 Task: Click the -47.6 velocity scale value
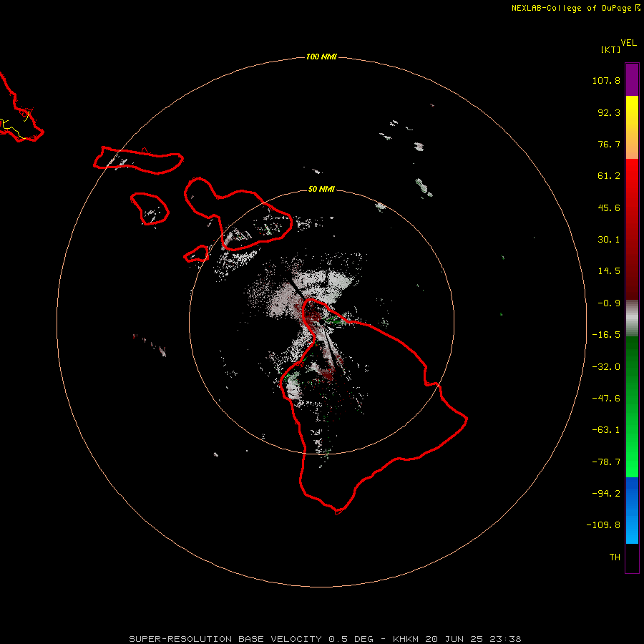point(606,399)
